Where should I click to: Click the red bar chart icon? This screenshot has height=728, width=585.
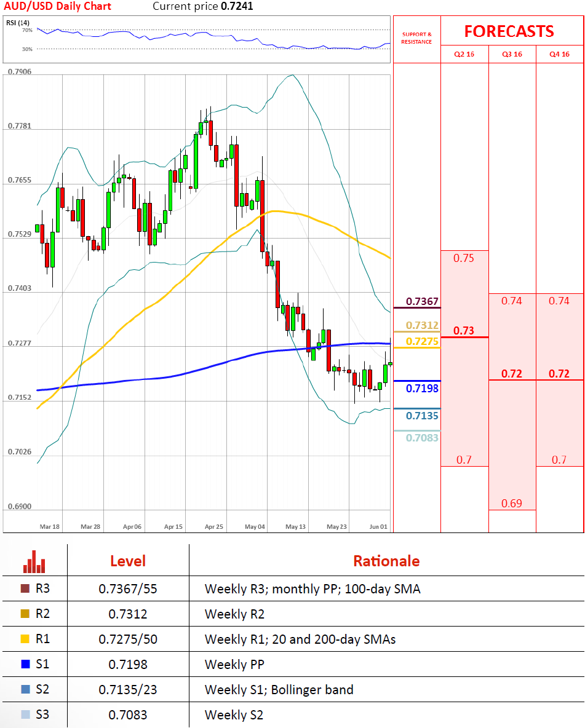pos(34,562)
